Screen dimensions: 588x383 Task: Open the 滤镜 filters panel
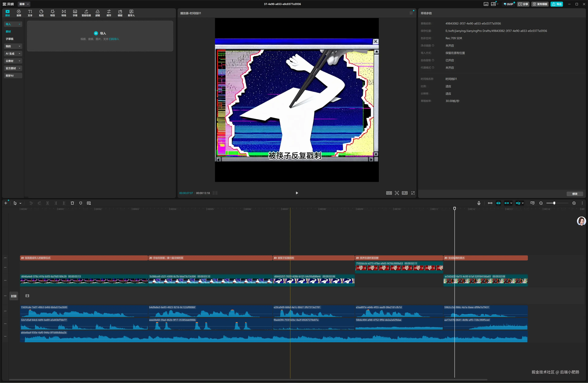pos(98,13)
